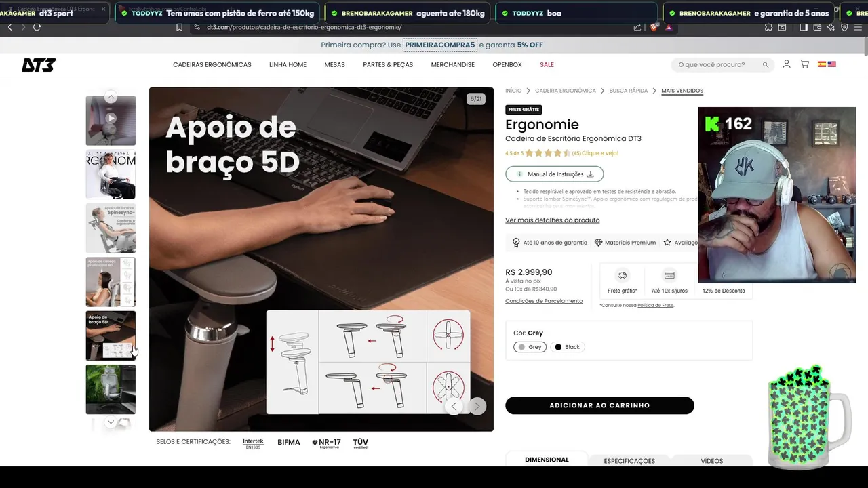Click the credit card installments icon
This screenshot has height=488, width=868.
pyautogui.click(x=669, y=275)
